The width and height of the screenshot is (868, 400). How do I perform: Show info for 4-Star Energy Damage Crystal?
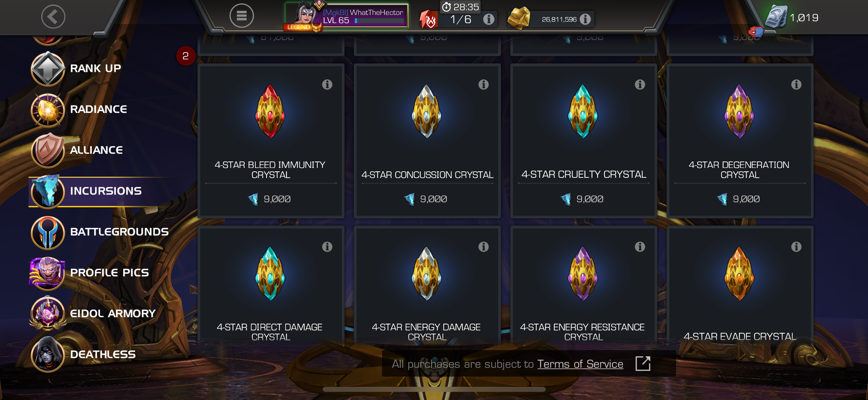[x=483, y=247]
